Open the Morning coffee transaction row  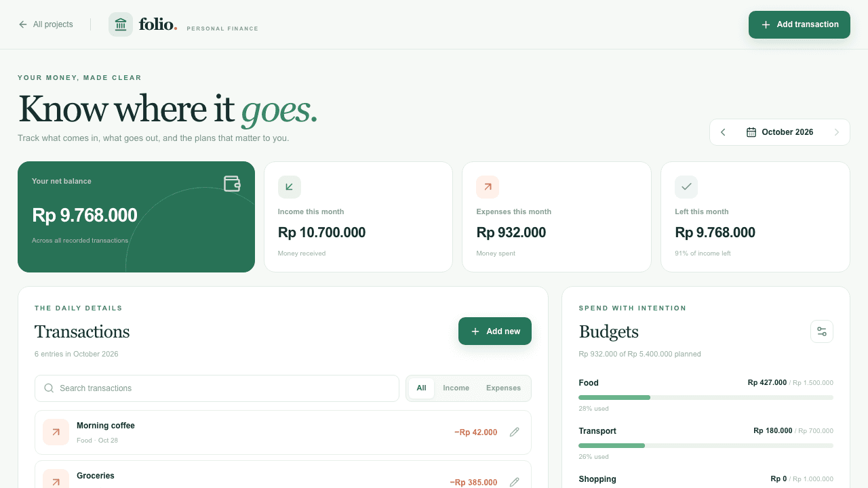click(x=283, y=432)
